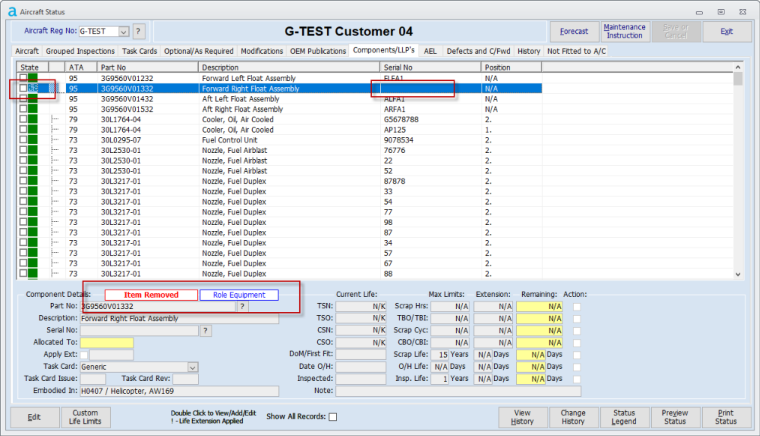Screen dimensions: 760x436
Task: Click the Forecast button
Action: [574, 32]
